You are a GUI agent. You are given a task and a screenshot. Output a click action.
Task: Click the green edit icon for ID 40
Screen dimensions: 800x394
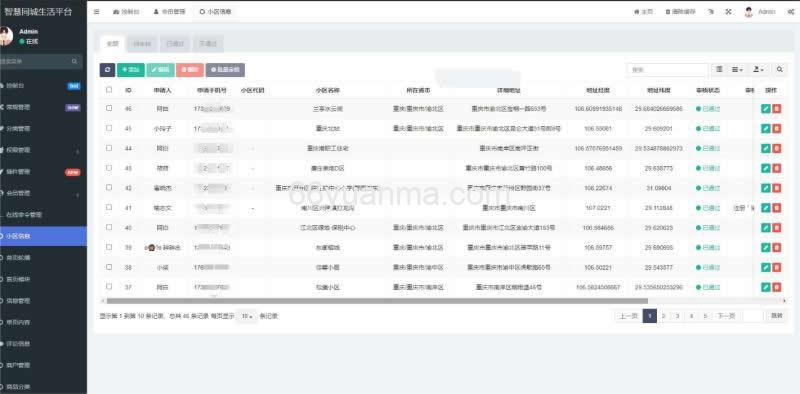coord(765,228)
